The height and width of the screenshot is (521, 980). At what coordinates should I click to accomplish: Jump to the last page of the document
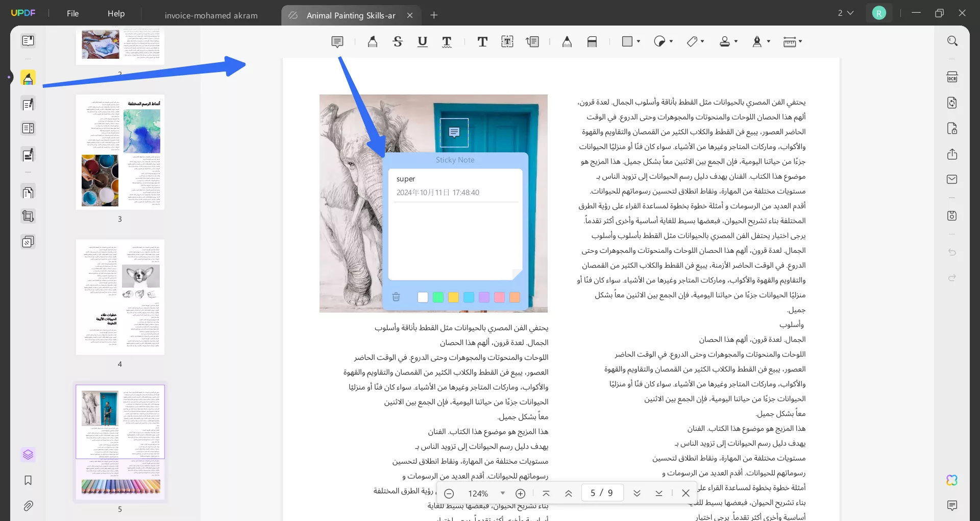pos(659,493)
